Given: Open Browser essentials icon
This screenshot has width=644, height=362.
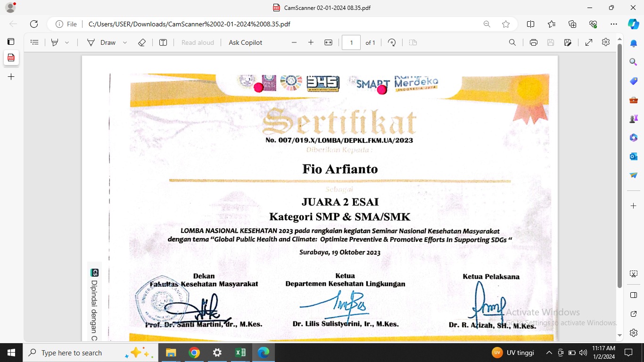Looking at the screenshot, I should pyautogui.click(x=593, y=24).
